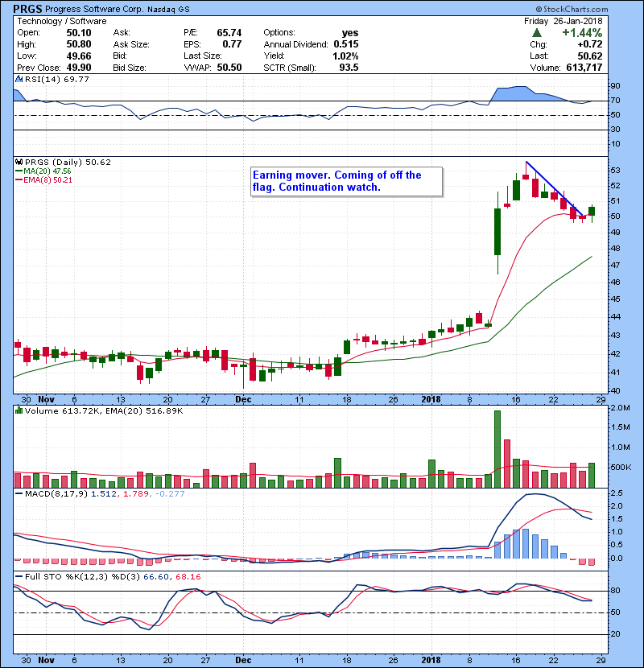
Task: Click the Low value 49.66
Action: click(79, 56)
